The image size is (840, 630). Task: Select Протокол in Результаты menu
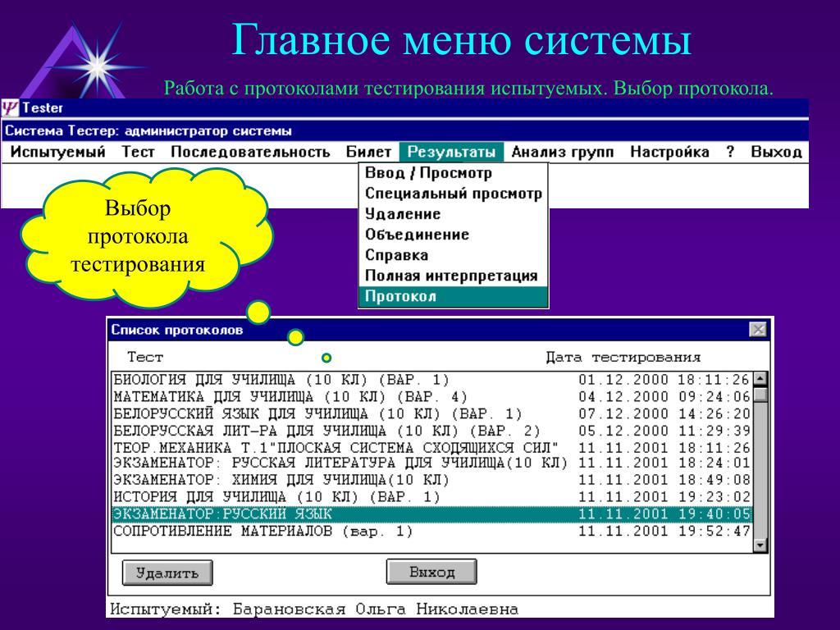[x=401, y=297]
